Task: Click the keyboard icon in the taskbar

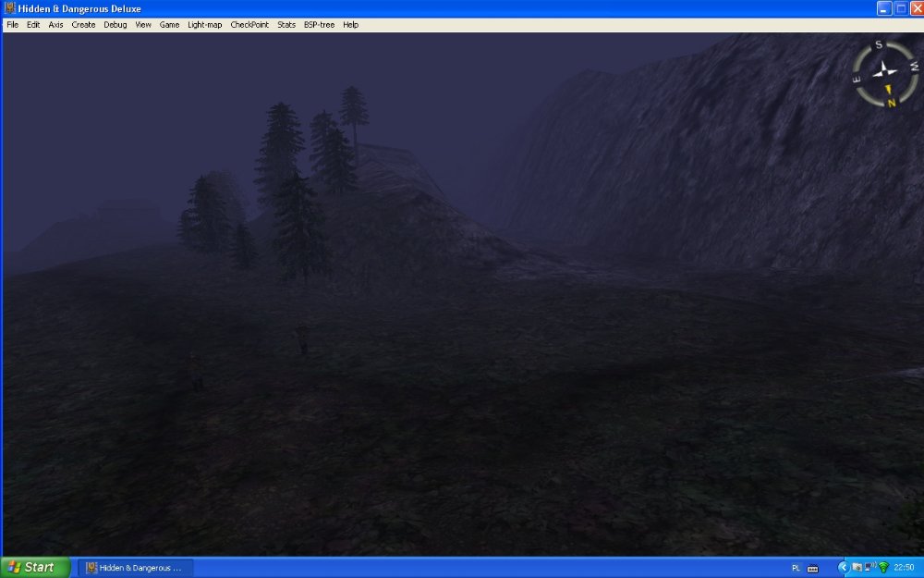Action: tap(813, 568)
